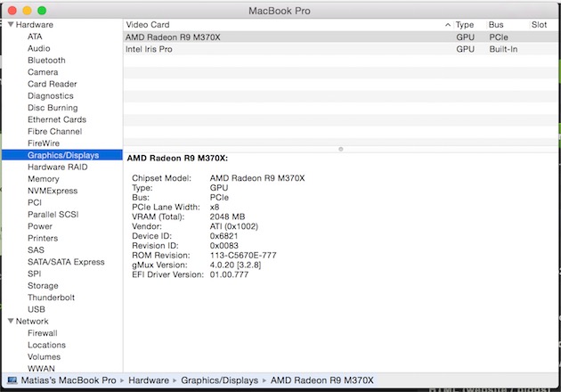Screen dimensions: 561x392
Task: Open the NVMExpress section
Action: tap(53, 191)
